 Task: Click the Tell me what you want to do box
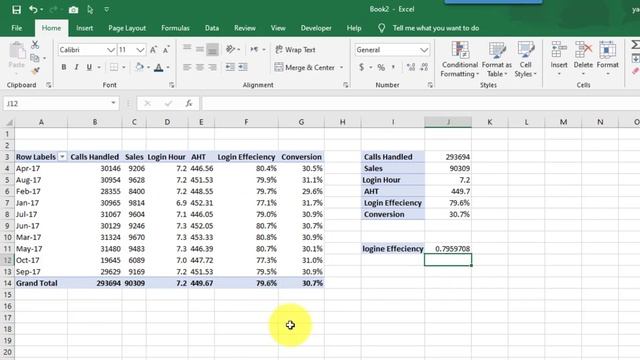[436, 28]
